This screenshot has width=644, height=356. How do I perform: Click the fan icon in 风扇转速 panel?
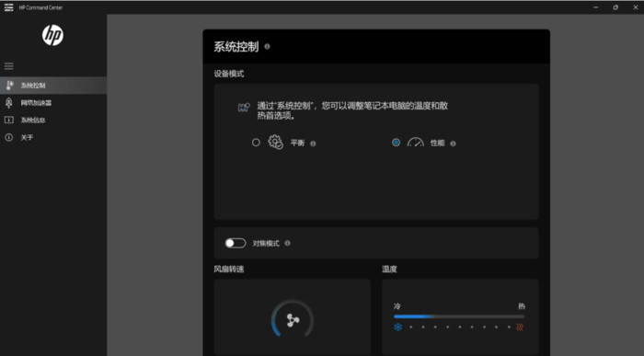click(x=293, y=320)
